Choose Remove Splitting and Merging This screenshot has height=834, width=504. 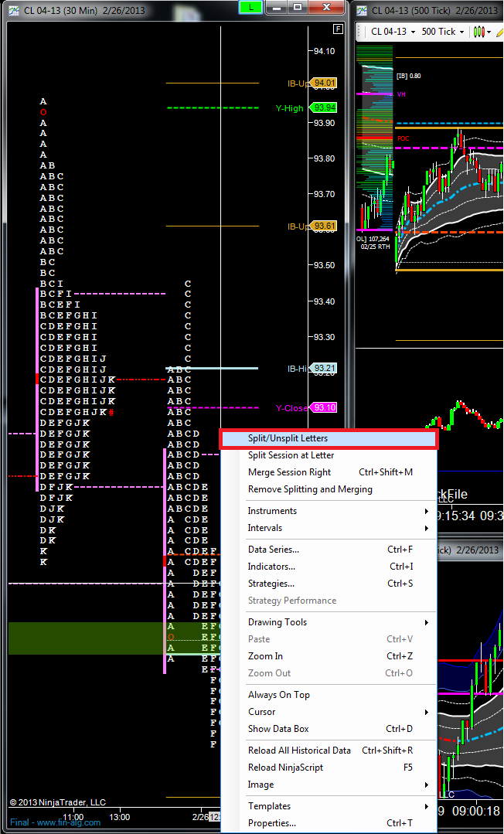329,489
